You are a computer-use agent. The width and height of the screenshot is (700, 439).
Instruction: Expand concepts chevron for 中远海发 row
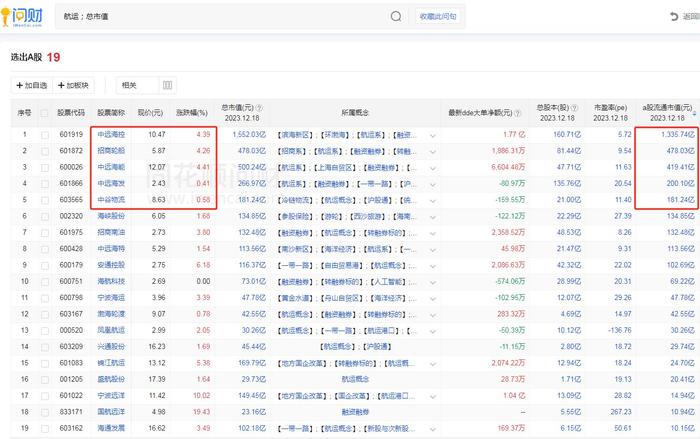[x=433, y=184]
